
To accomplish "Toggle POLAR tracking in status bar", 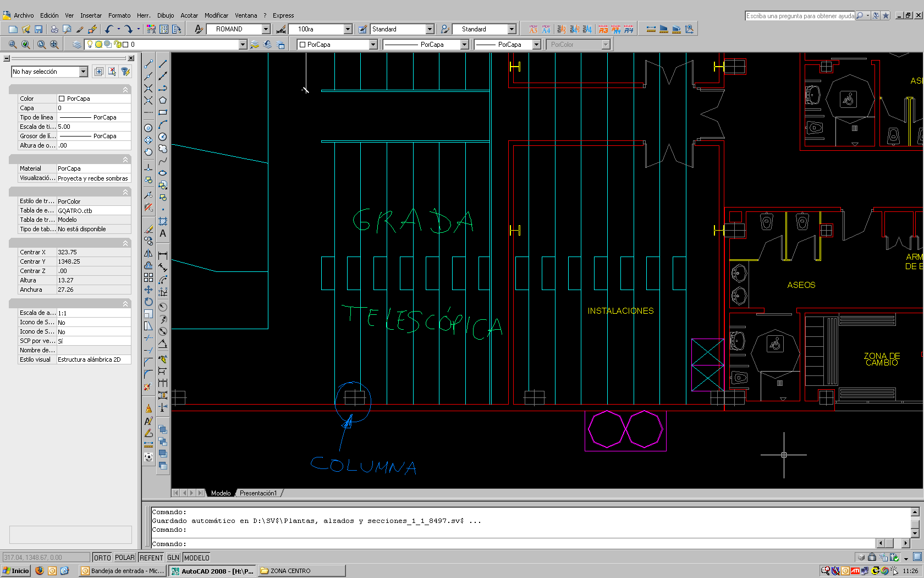I will tap(125, 558).
